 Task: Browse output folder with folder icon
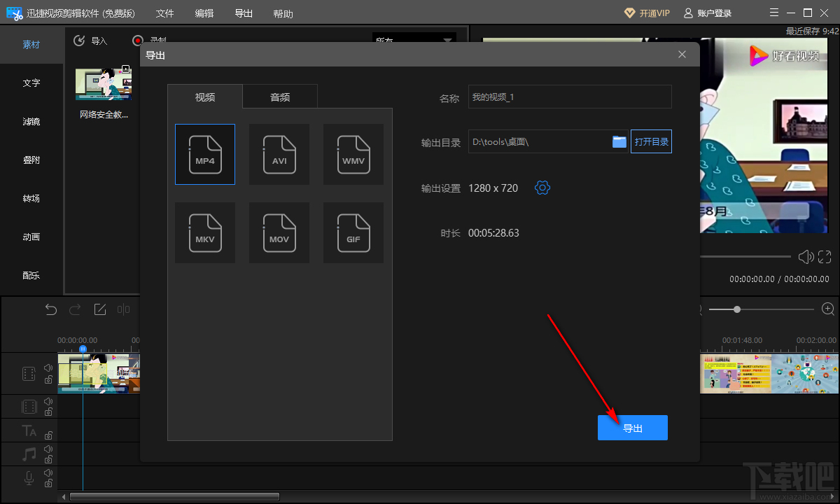pyautogui.click(x=619, y=141)
